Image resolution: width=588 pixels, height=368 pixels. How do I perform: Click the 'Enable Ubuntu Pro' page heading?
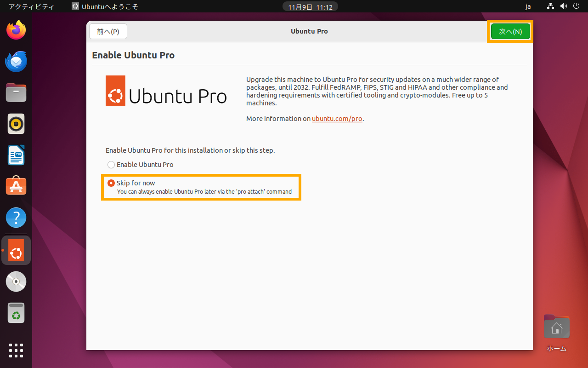[x=133, y=55]
